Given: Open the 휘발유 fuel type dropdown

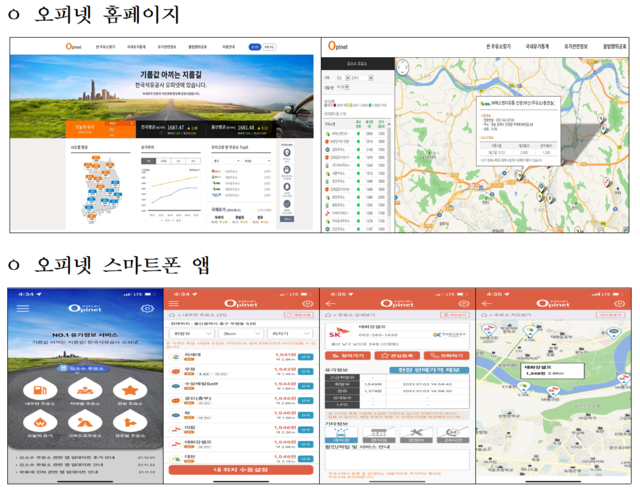Looking at the screenshot, I should coord(191,333).
